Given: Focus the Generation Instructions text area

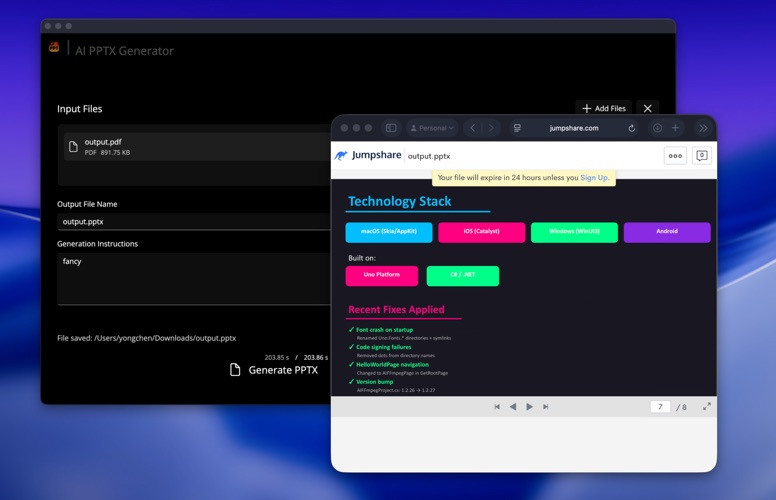Looking at the screenshot, I should tap(194, 279).
